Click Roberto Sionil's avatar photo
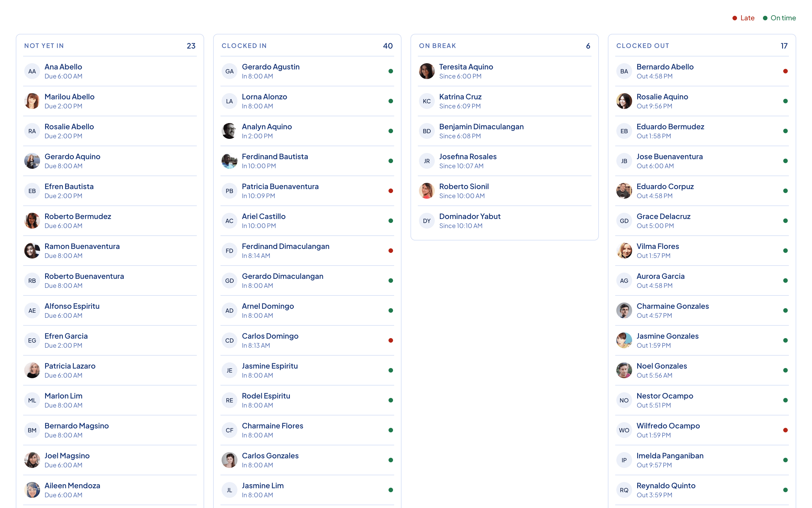Viewport: 812px width, 508px height. click(427, 191)
